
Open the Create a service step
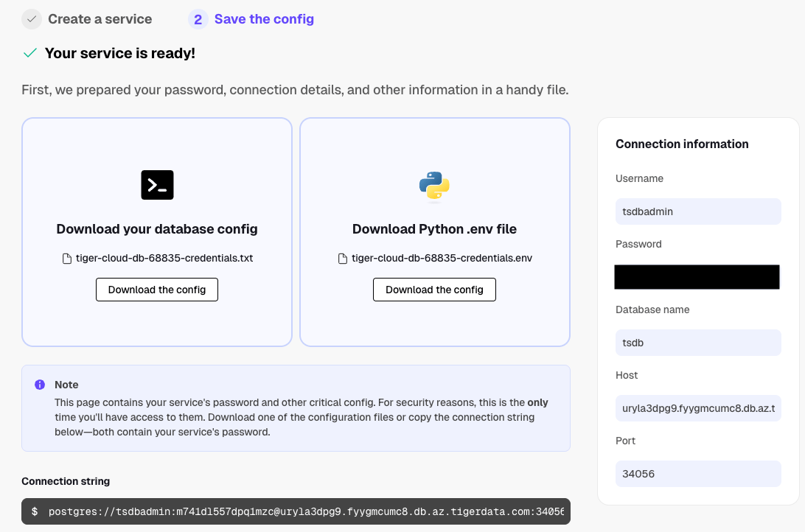coord(100,19)
